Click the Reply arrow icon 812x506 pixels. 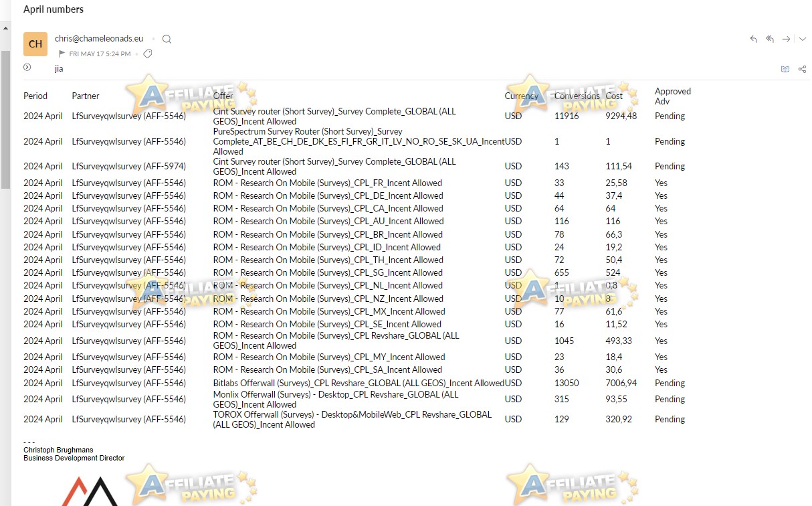pyautogui.click(x=753, y=39)
